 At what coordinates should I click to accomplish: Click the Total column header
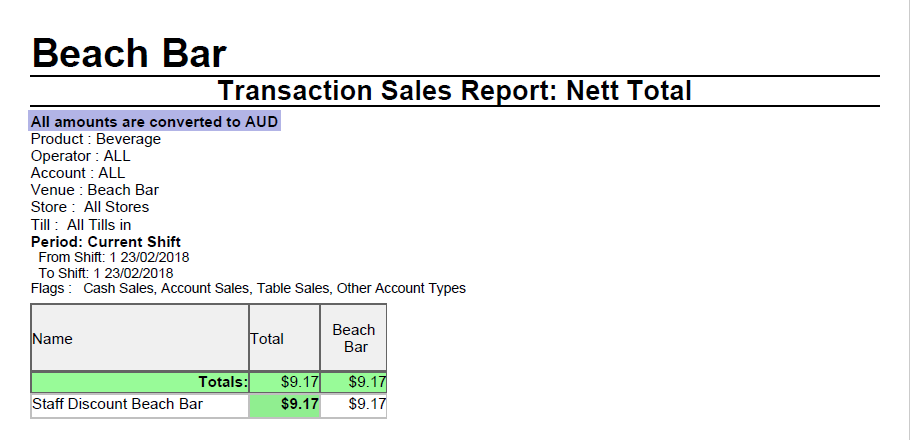pyautogui.click(x=267, y=339)
